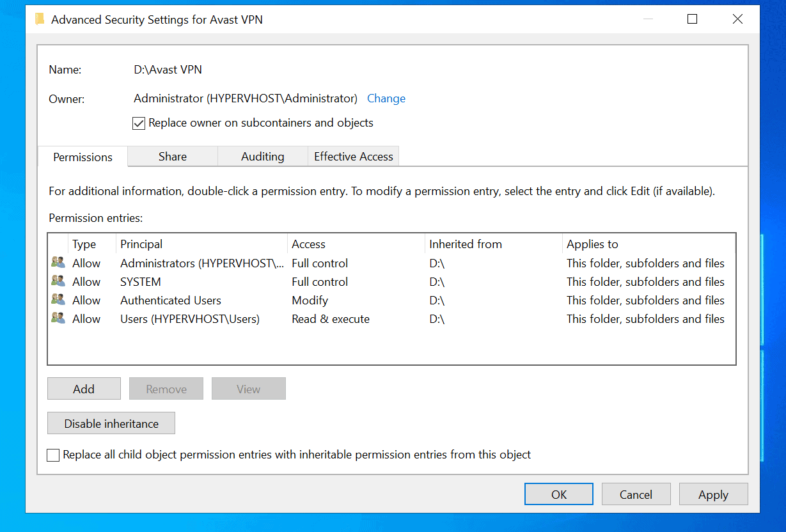Open the Auditing tab
The height and width of the screenshot is (532, 786).
262,156
